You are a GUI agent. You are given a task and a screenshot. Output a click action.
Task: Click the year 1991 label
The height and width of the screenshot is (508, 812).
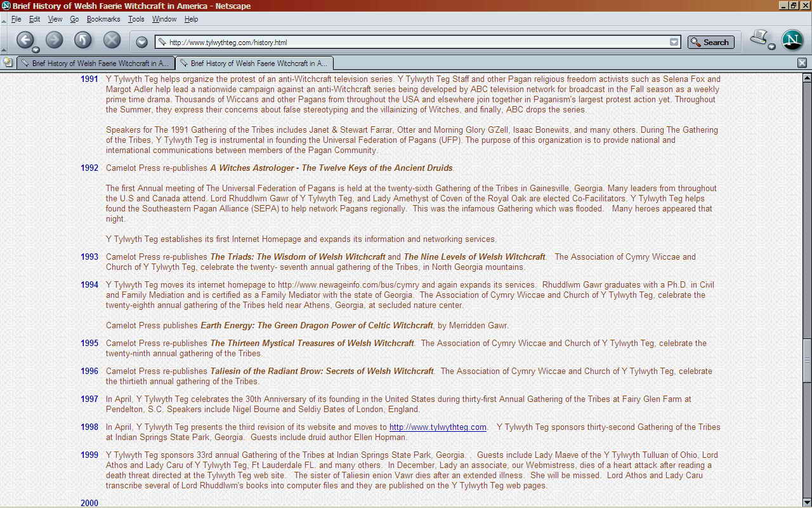pos(89,79)
